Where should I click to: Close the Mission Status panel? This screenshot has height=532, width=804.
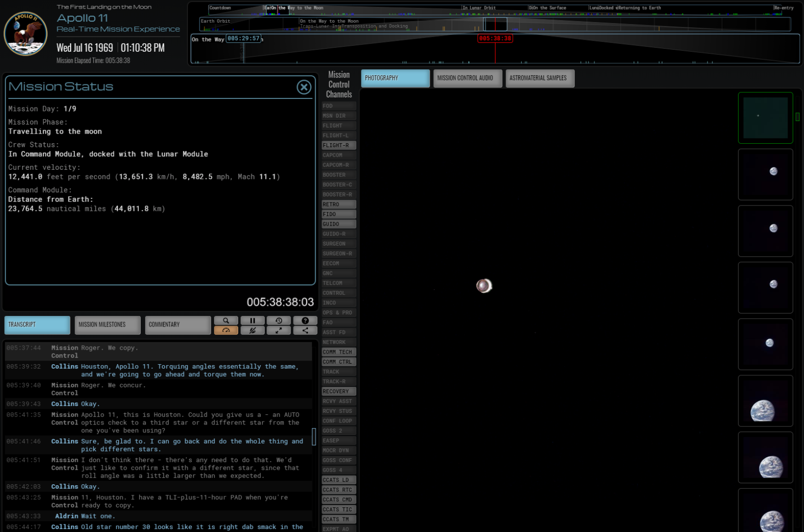pyautogui.click(x=304, y=87)
